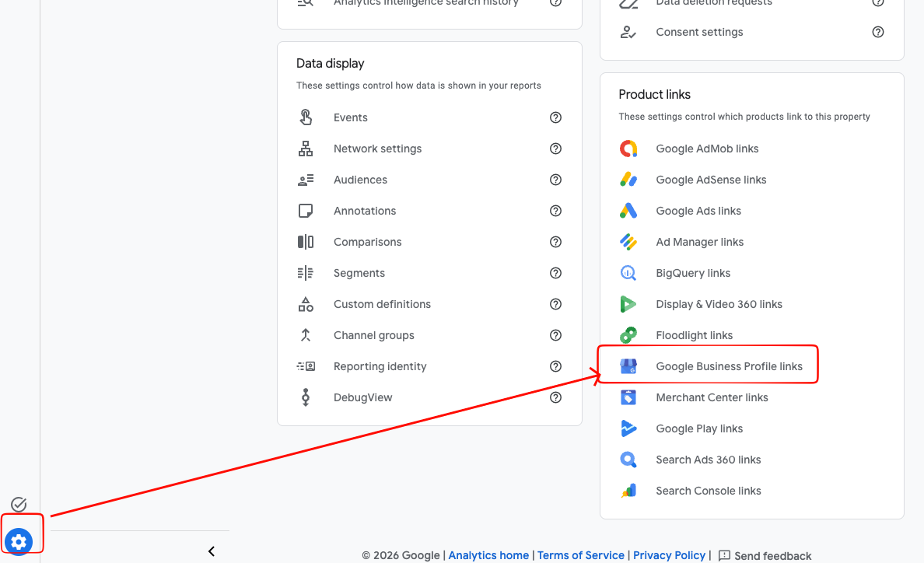Open Reporting identity
This screenshot has height=563, width=924.
(x=380, y=366)
